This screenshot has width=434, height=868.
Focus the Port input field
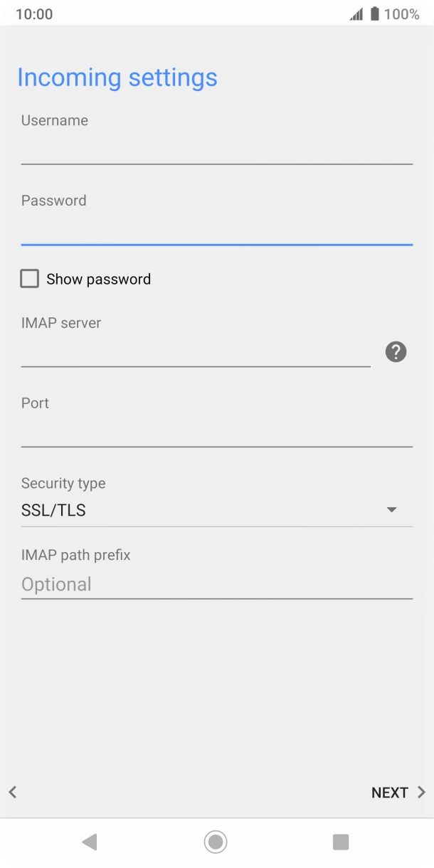[217, 432]
